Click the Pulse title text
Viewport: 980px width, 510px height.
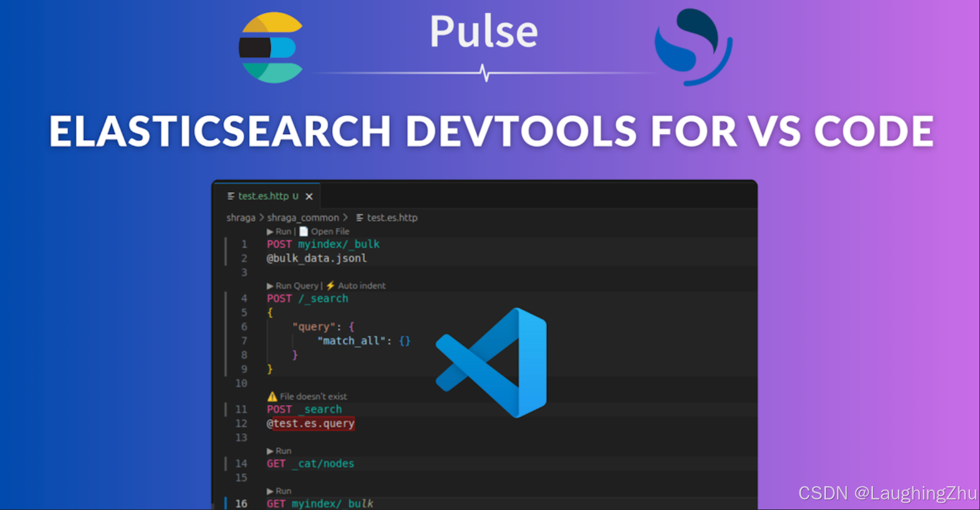(484, 32)
